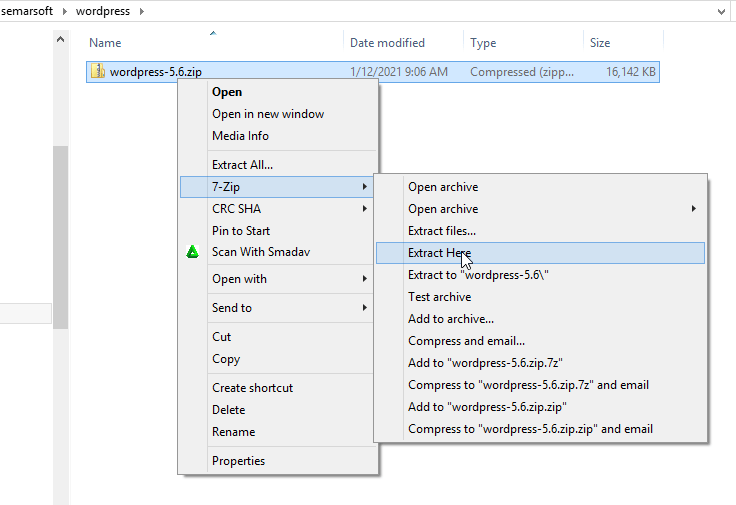Open Add to archive... dialog

click(x=540, y=319)
